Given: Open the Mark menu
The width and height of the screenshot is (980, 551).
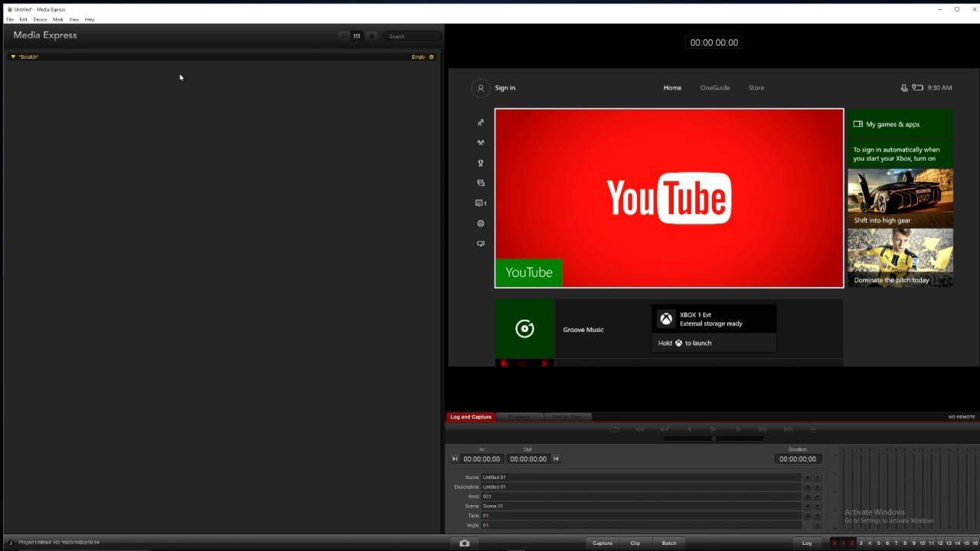Looking at the screenshot, I should pyautogui.click(x=58, y=19).
